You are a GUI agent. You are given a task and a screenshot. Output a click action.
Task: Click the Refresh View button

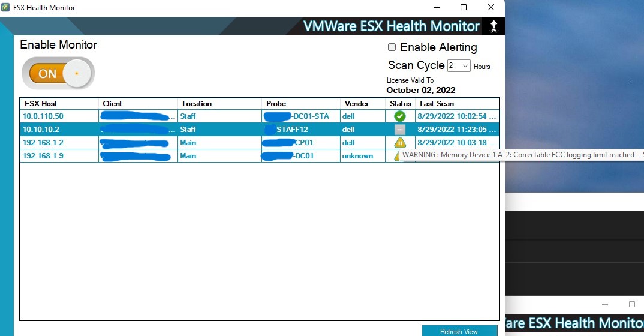(x=459, y=331)
